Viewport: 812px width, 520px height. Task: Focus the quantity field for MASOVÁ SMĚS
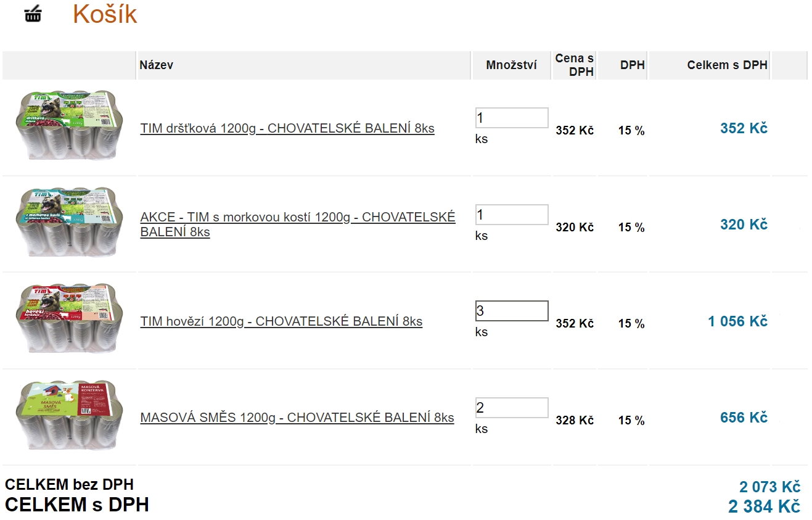point(512,408)
